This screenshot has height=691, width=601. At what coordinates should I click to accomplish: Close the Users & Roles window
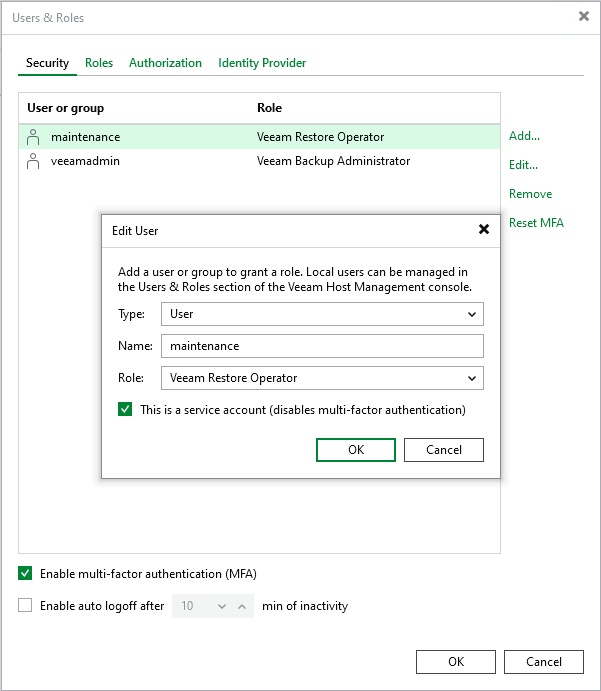click(584, 16)
